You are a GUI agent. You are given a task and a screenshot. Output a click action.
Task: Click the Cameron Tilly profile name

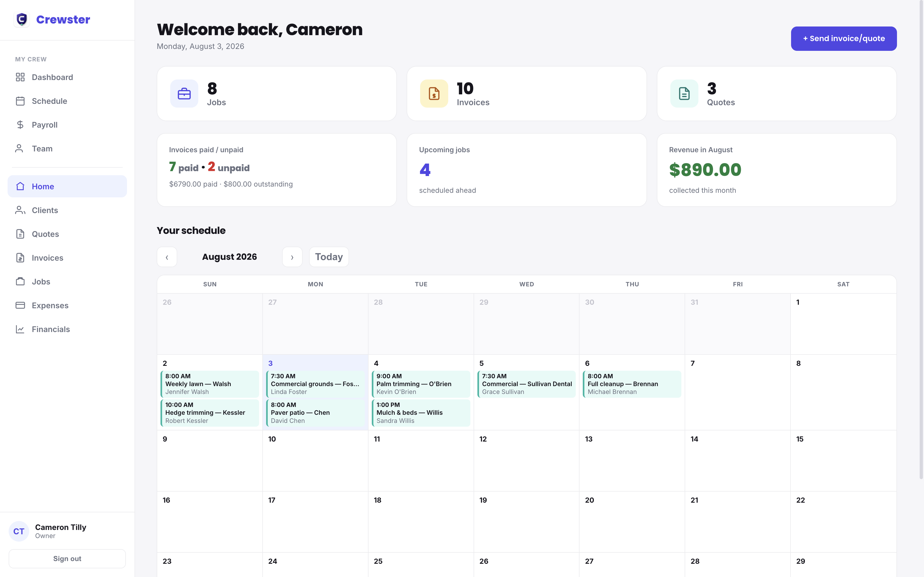(x=61, y=527)
